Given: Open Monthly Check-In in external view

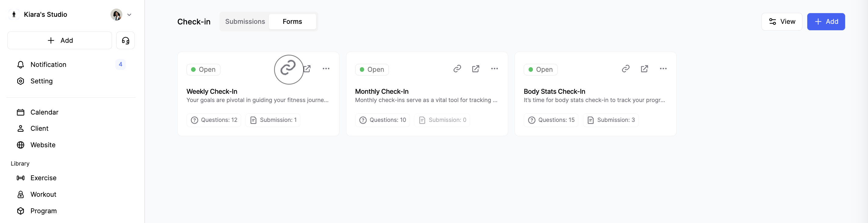Looking at the screenshot, I should (x=476, y=69).
